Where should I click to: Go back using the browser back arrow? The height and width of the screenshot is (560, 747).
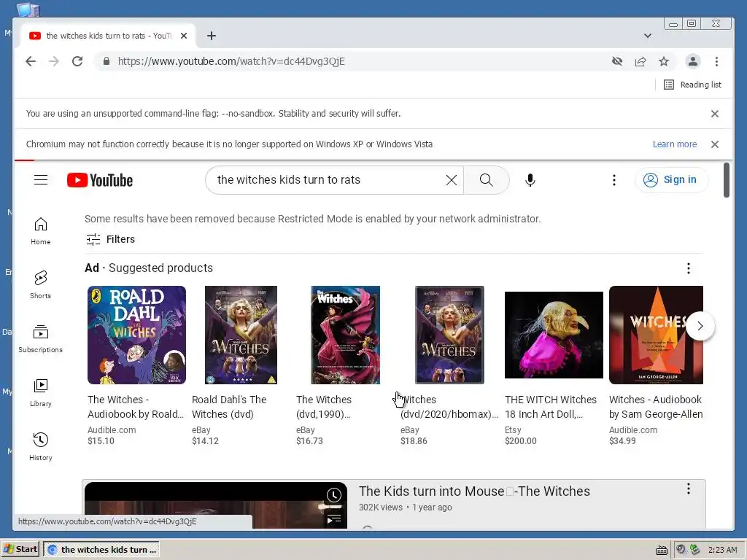coord(31,61)
